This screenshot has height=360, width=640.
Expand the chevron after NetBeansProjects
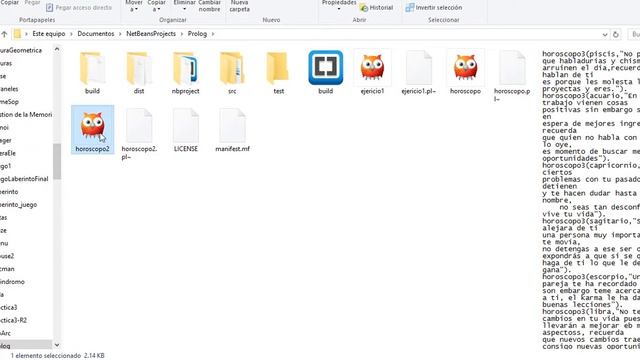tap(182, 34)
